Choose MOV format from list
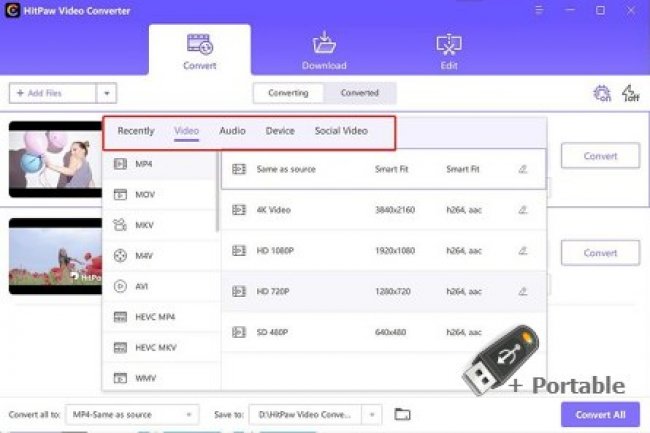 coord(144,193)
